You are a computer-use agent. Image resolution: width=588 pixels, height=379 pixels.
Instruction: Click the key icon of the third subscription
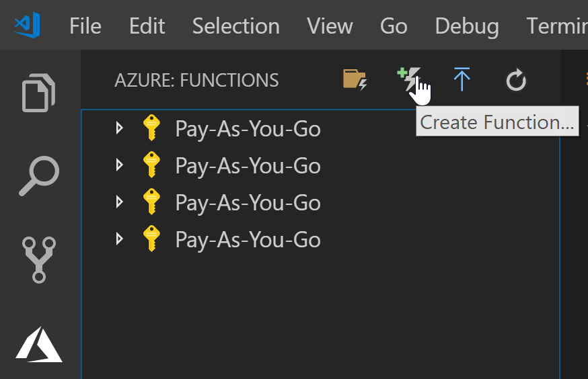click(151, 202)
